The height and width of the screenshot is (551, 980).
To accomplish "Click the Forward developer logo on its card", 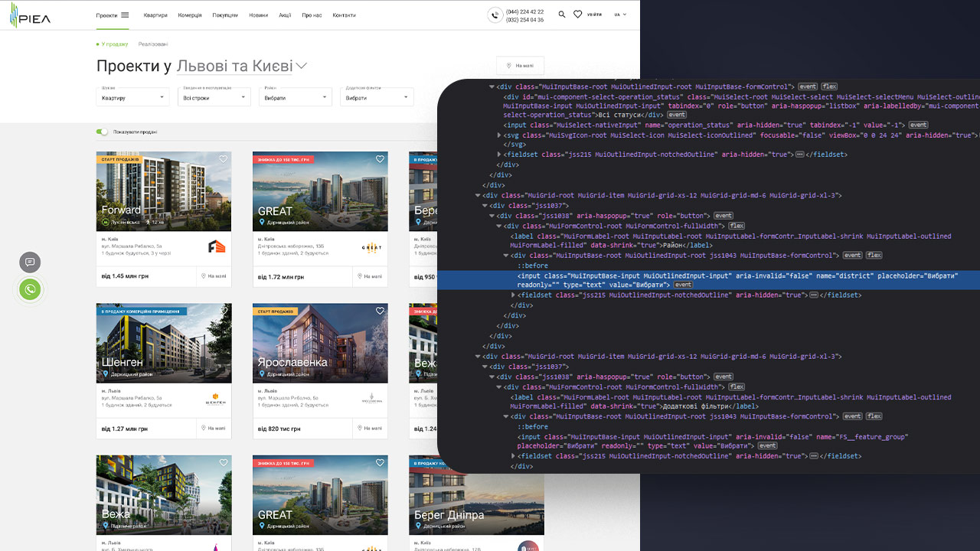I will (217, 247).
